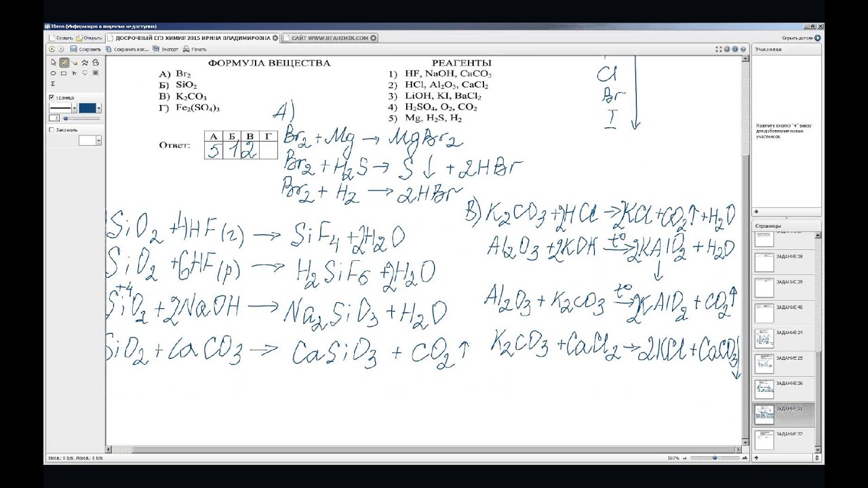Viewport: 868px width, 488px height.
Task: Close the САЙТ WWW.UFAHIMIK.COM tab
Action: [374, 38]
